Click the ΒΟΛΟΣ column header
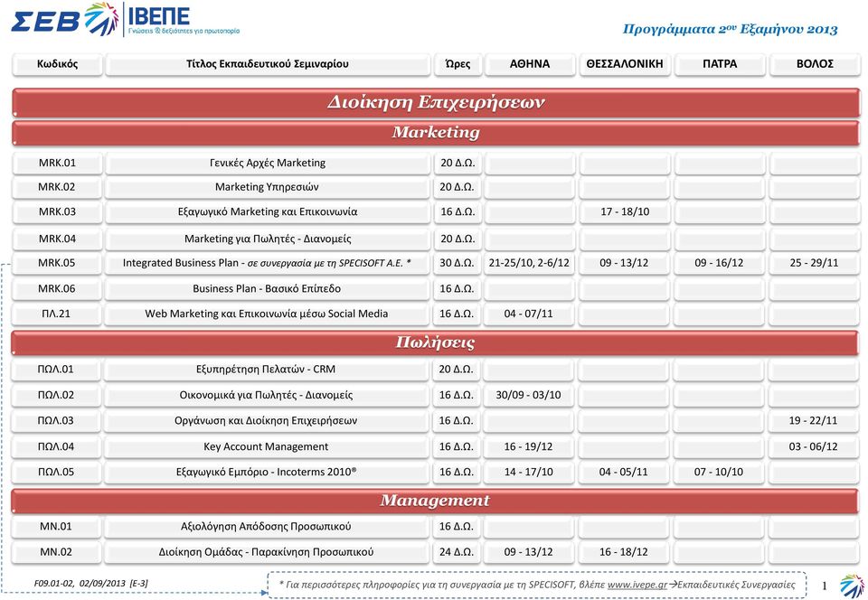This screenshot has height=600, width=868. click(x=815, y=63)
